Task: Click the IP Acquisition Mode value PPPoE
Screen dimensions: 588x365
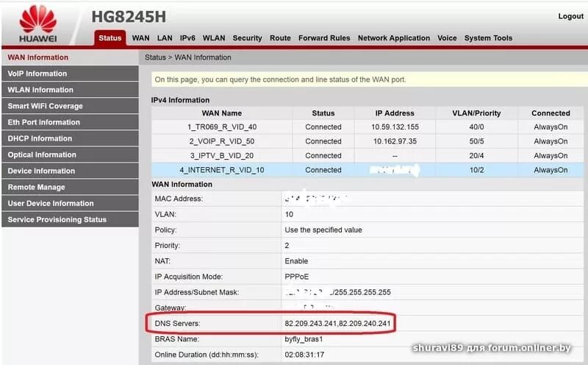Action: (297, 277)
